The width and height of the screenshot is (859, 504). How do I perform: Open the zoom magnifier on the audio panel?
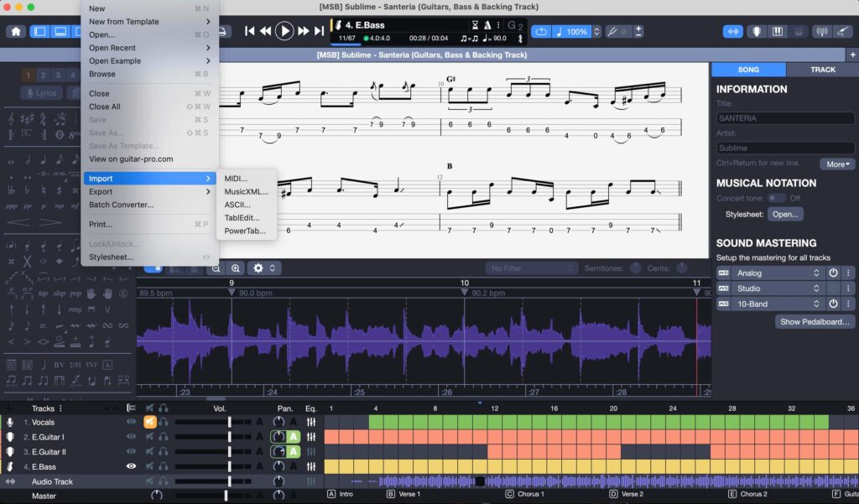click(236, 268)
